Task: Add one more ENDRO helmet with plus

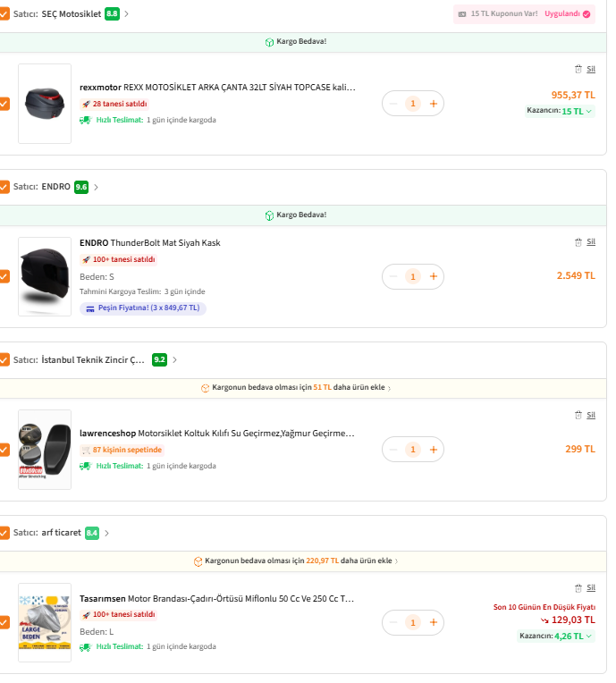Action: pos(434,276)
